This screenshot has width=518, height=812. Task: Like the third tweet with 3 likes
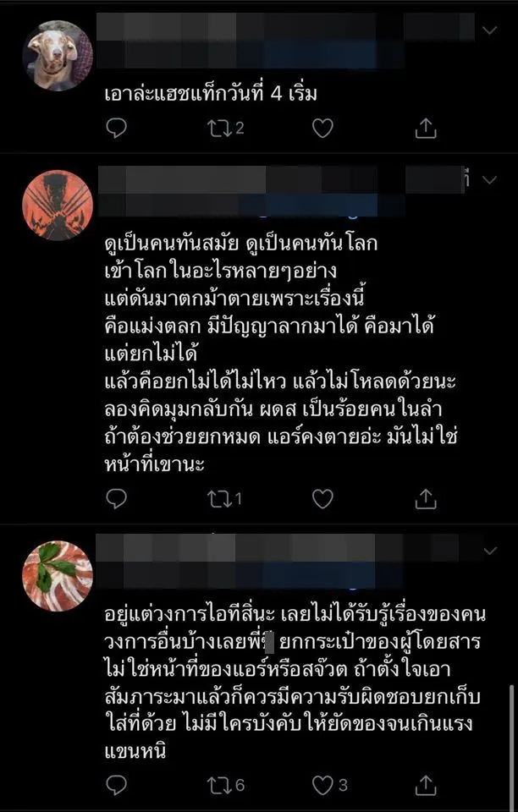[x=328, y=786]
